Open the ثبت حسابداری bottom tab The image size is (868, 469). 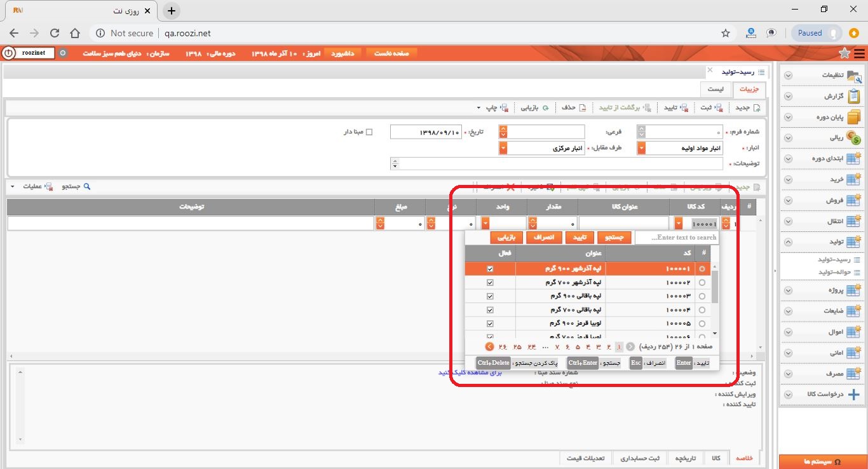tap(640, 458)
